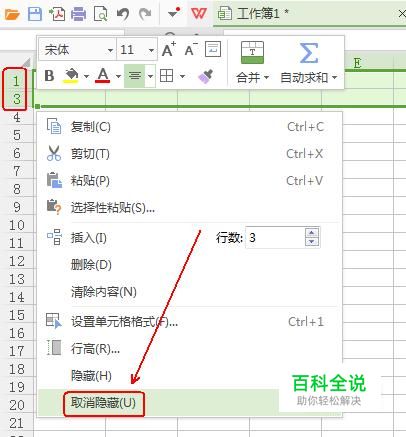This screenshot has height=437, width=406.
Task: Decrease the 行数 value with the down arrow
Action: [x=312, y=242]
